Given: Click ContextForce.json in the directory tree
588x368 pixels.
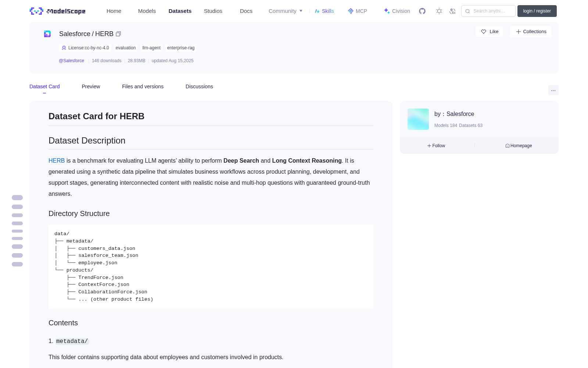Looking at the screenshot, I should coord(104,284).
